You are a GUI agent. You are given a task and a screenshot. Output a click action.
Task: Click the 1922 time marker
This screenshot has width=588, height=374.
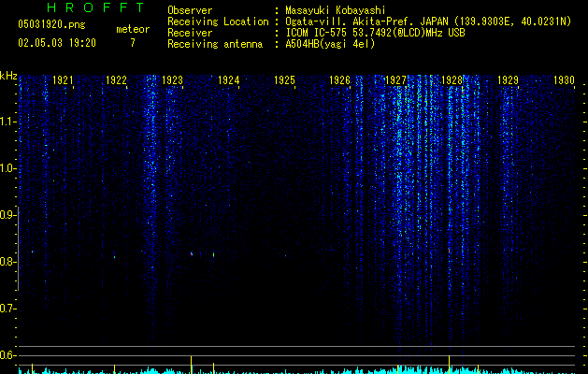[116, 80]
